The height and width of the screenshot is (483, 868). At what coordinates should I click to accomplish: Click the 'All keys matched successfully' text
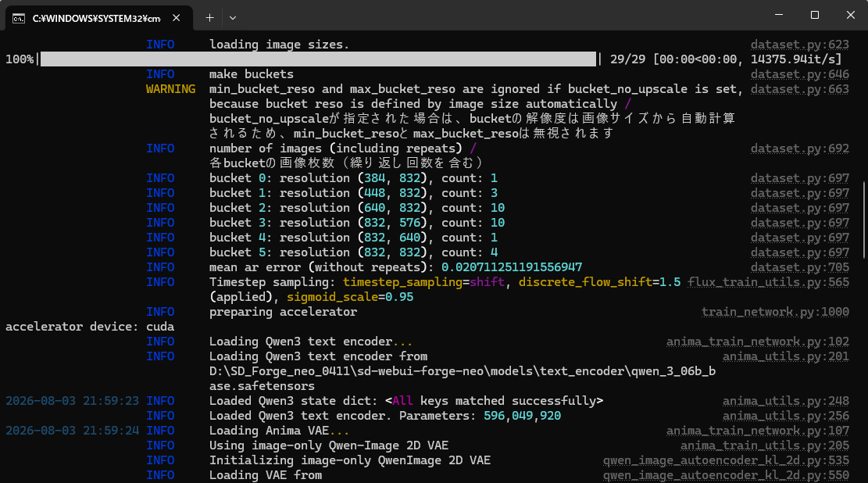click(x=494, y=401)
